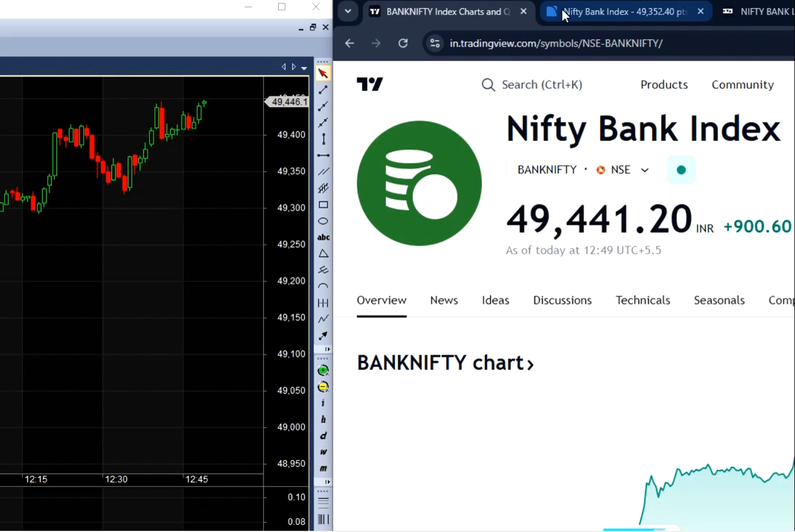
Task: Expand the drawing toolbar overflow arrow
Action: coord(328,349)
